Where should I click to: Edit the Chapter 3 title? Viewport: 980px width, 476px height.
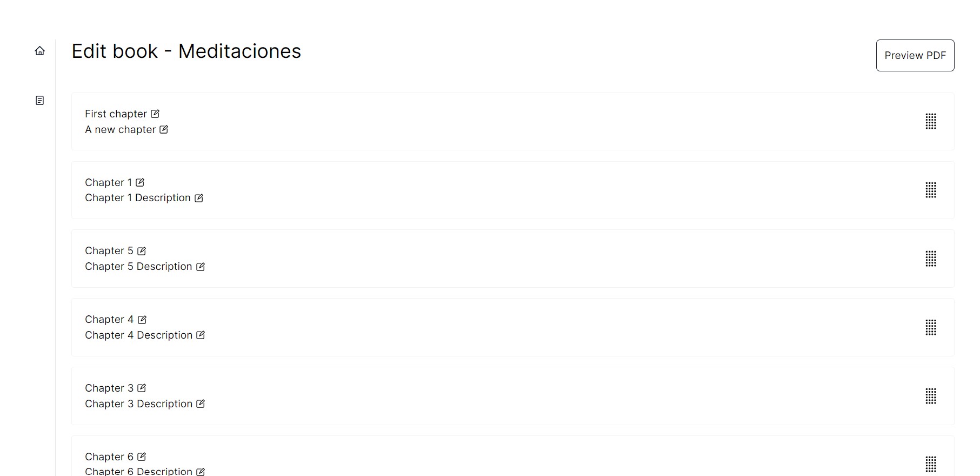click(142, 388)
